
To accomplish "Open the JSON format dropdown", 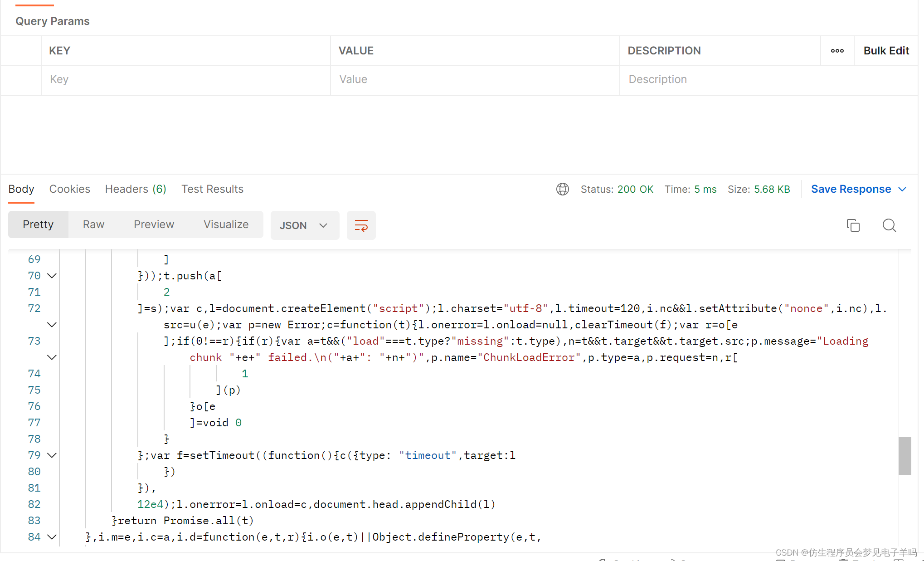I will point(305,225).
